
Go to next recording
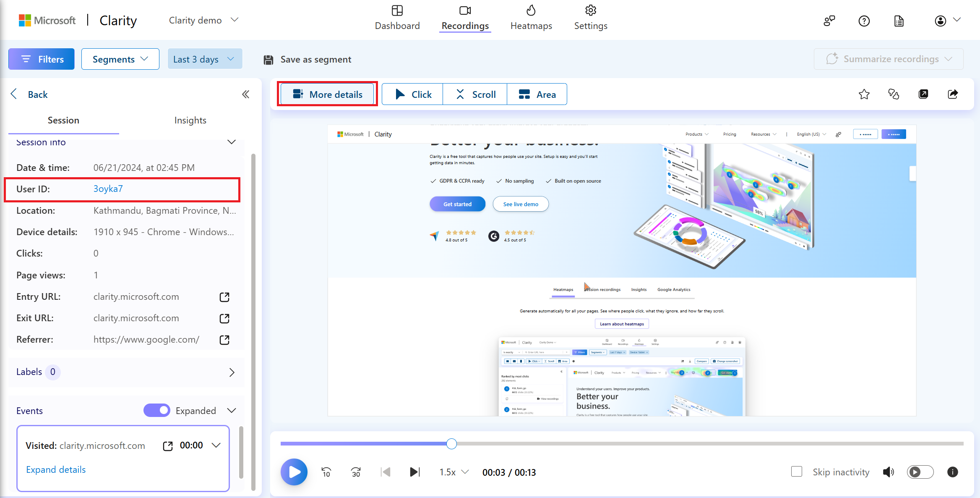[x=414, y=472]
